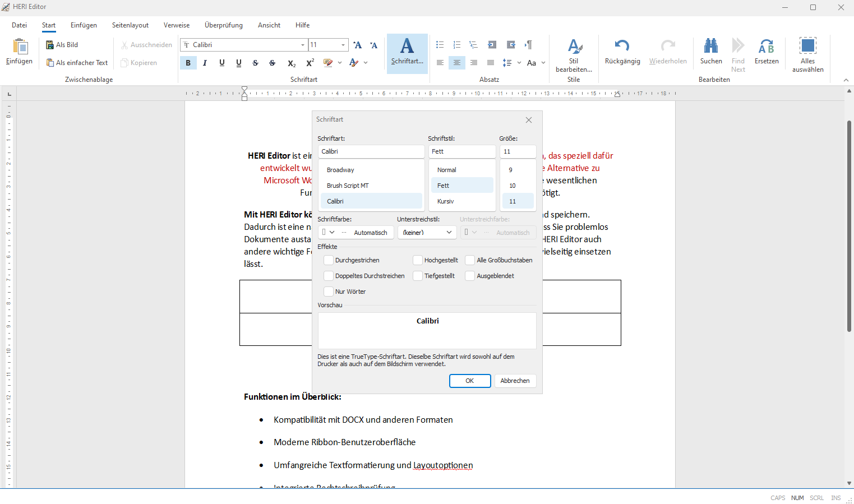
Task: Open Stil bearbeiten
Action: [574, 55]
